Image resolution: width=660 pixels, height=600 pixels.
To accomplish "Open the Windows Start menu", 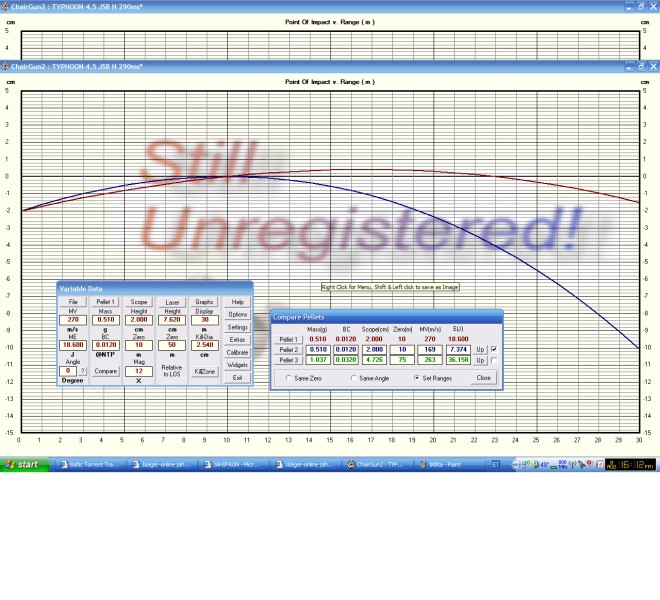I will pyautogui.click(x=23, y=464).
